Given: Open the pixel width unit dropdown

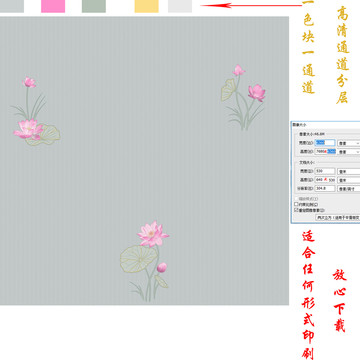Looking at the screenshot, I should coord(349,143).
